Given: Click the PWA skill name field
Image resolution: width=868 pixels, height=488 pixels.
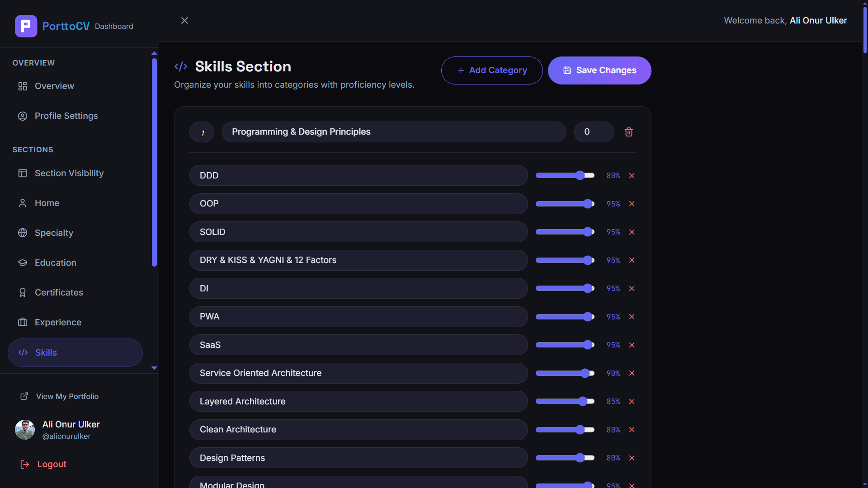Looking at the screenshot, I should tap(359, 317).
